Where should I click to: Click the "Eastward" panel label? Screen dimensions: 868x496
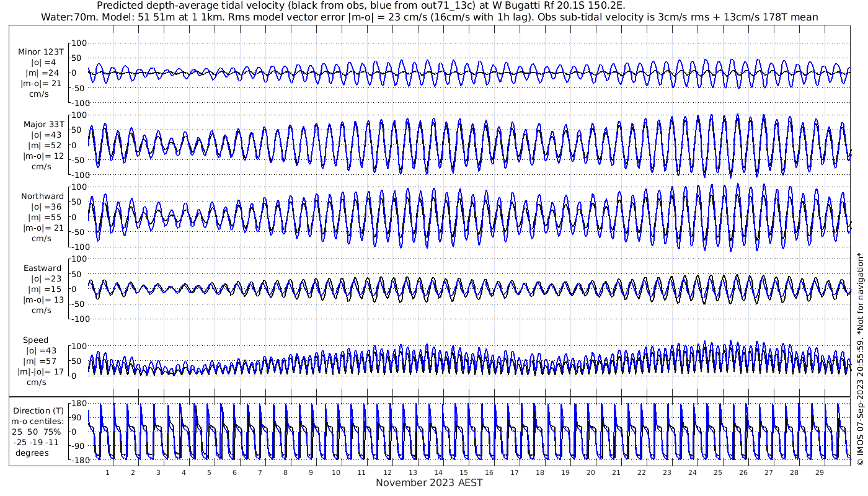pyautogui.click(x=42, y=268)
